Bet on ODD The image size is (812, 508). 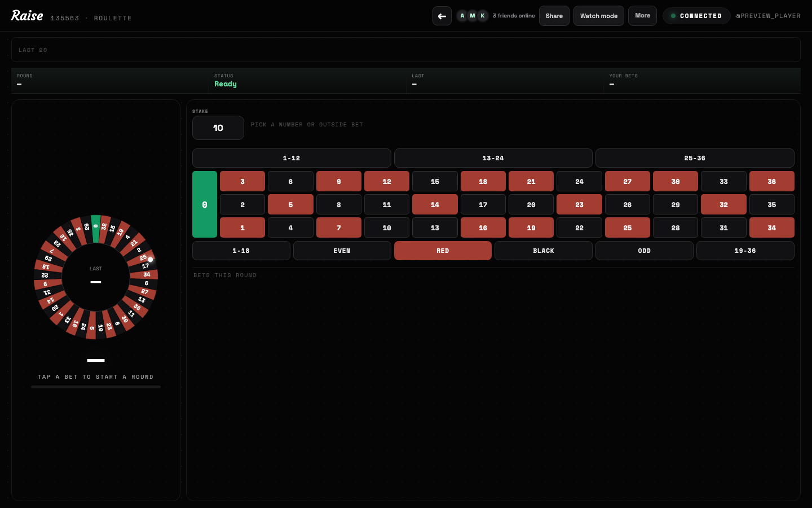click(645, 251)
